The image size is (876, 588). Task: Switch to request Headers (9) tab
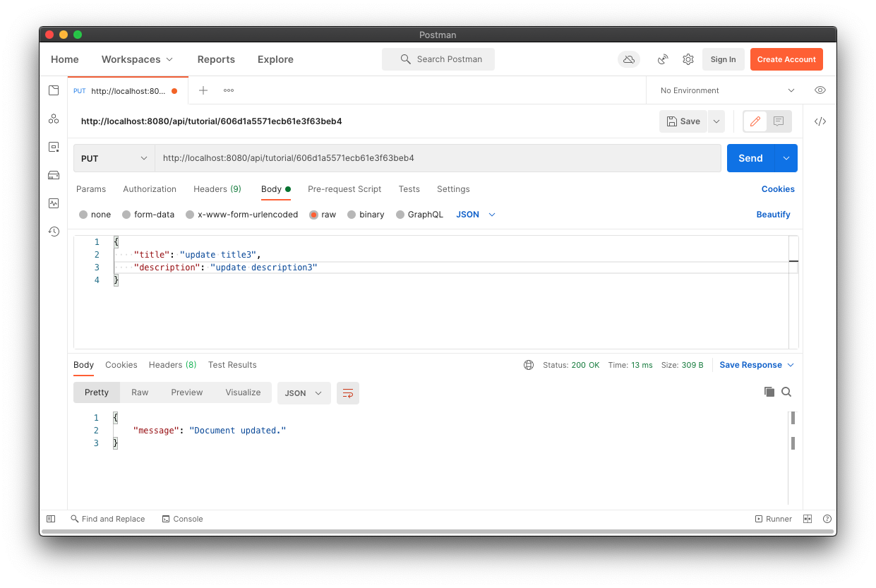[x=217, y=189]
